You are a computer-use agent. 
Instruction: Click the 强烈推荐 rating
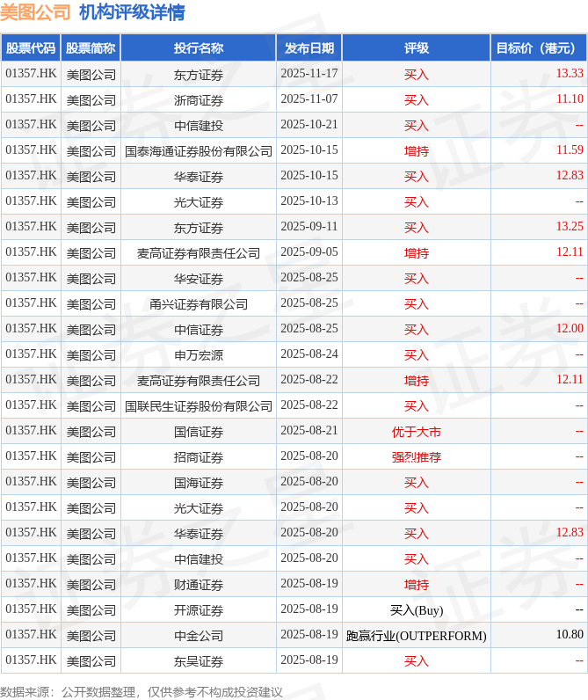coord(417,457)
